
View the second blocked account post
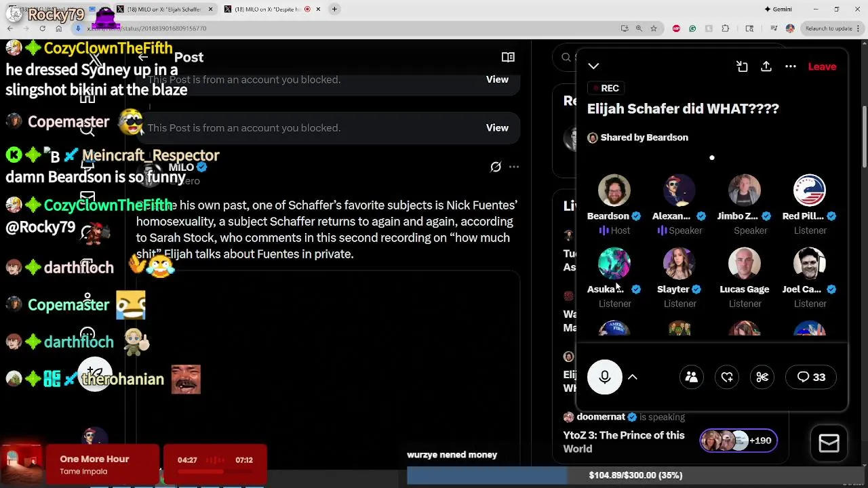tap(497, 127)
